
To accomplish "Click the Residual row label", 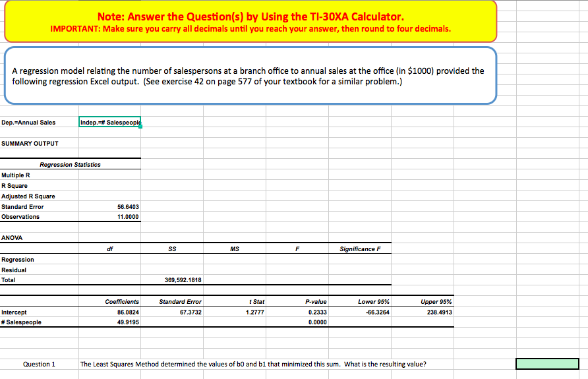I will coord(14,270).
